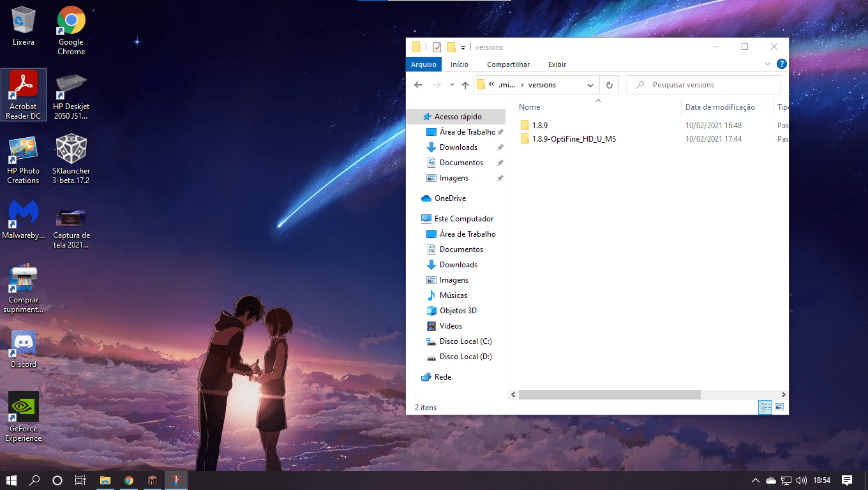Switch to the Snipping Tool taskbar app
868x490 pixels.
pos(176,480)
